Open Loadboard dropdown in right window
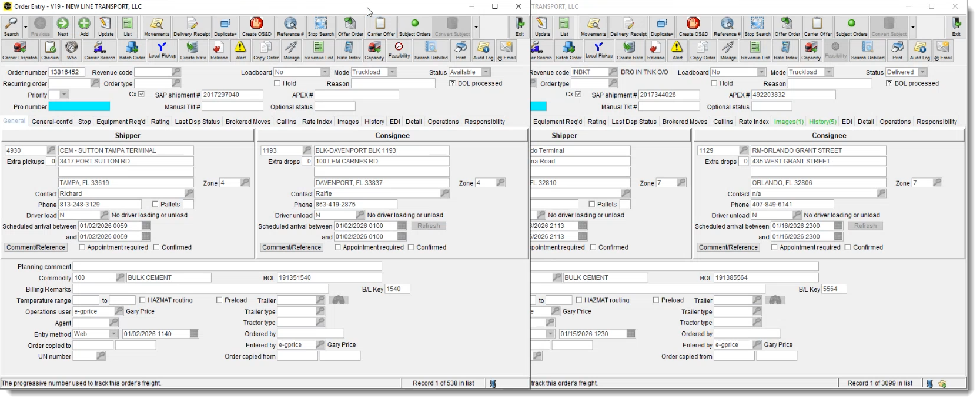 (x=761, y=72)
